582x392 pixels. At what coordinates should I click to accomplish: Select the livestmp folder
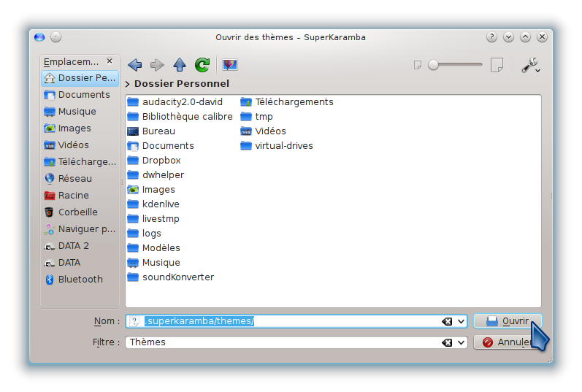(x=153, y=219)
